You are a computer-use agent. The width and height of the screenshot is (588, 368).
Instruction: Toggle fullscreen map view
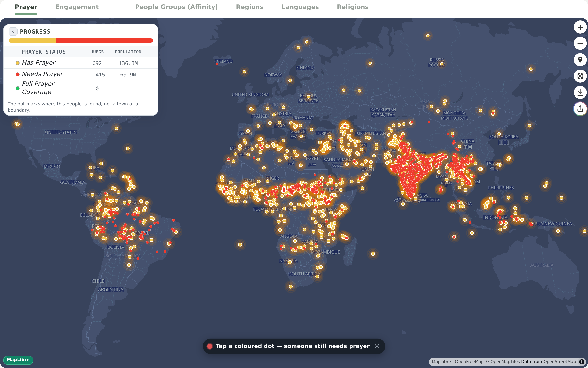tap(580, 76)
